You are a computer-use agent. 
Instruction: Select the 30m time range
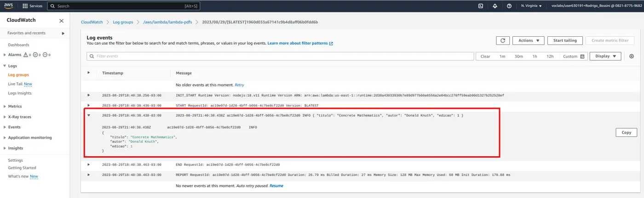coord(518,56)
